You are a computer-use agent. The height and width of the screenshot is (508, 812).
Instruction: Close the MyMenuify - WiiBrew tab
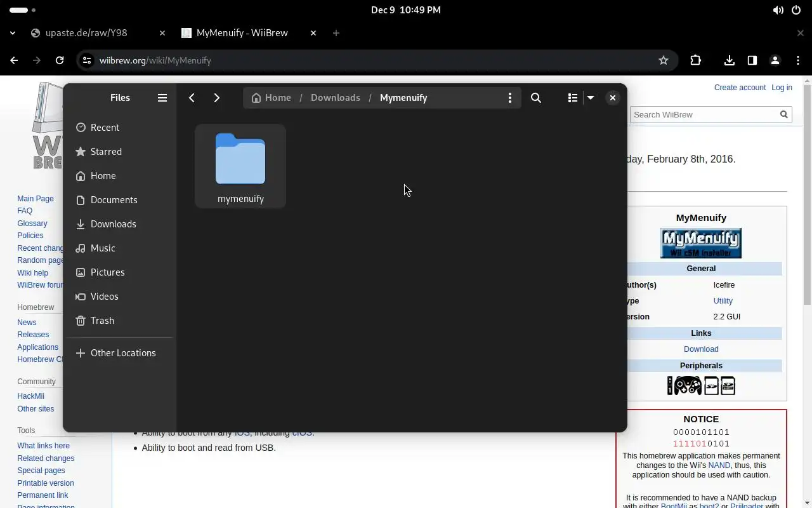(313, 33)
